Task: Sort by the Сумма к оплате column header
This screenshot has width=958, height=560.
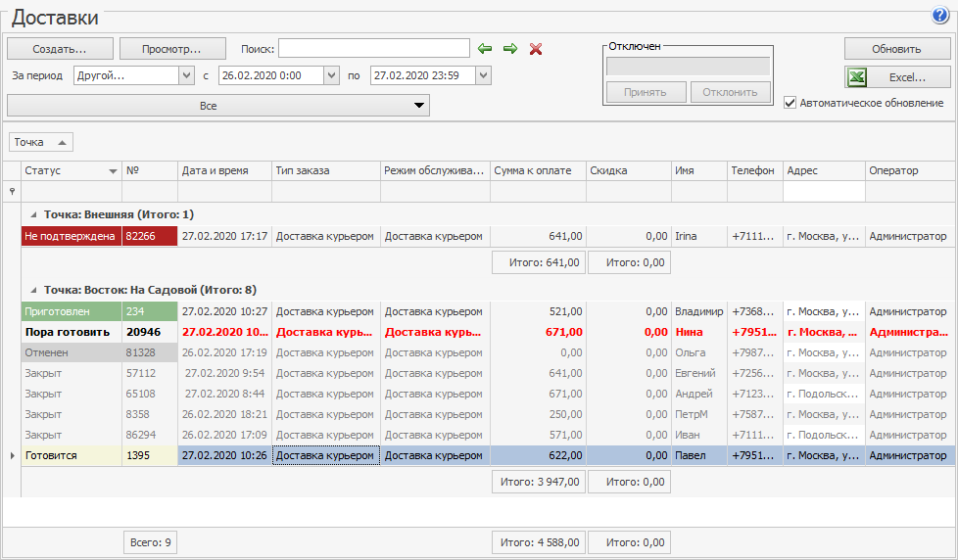Action: 538,171
